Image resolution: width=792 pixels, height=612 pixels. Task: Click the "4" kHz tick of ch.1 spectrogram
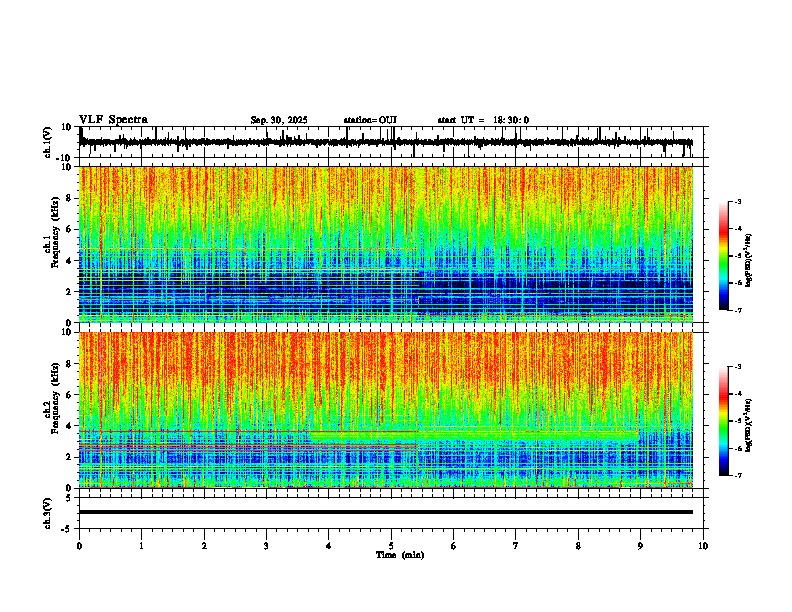pyautogui.click(x=69, y=261)
